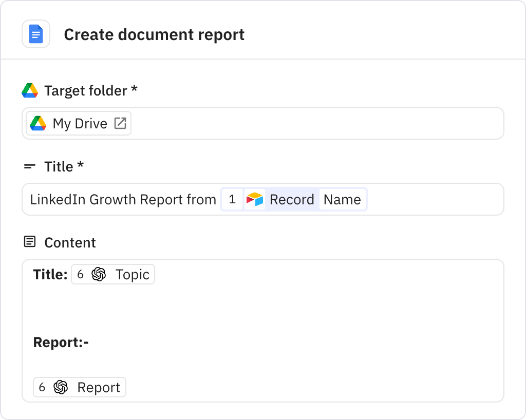This screenshot has width=526, height=420.
Task: Click the Create document report heading
Action: 154,34
